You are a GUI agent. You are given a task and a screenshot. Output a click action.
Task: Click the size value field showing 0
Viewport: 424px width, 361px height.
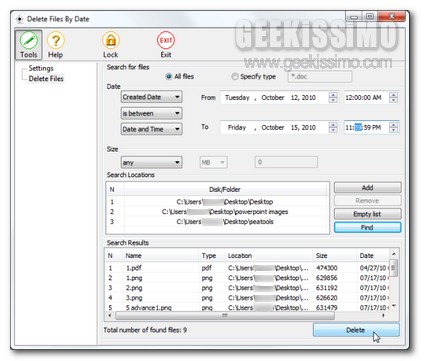[x=286, y=162]
